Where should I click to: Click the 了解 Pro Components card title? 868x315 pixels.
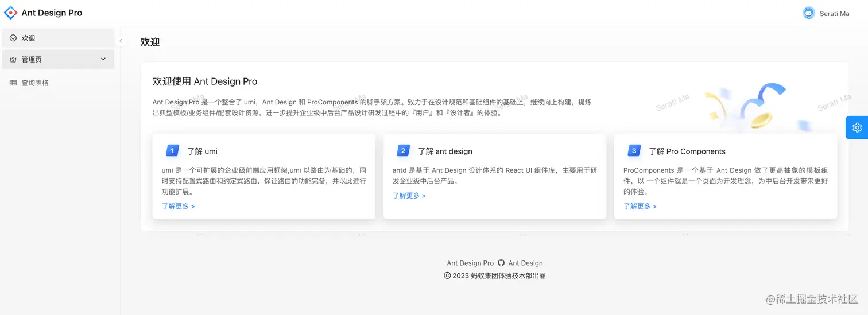pyautogui.click(x=687, y=151)
